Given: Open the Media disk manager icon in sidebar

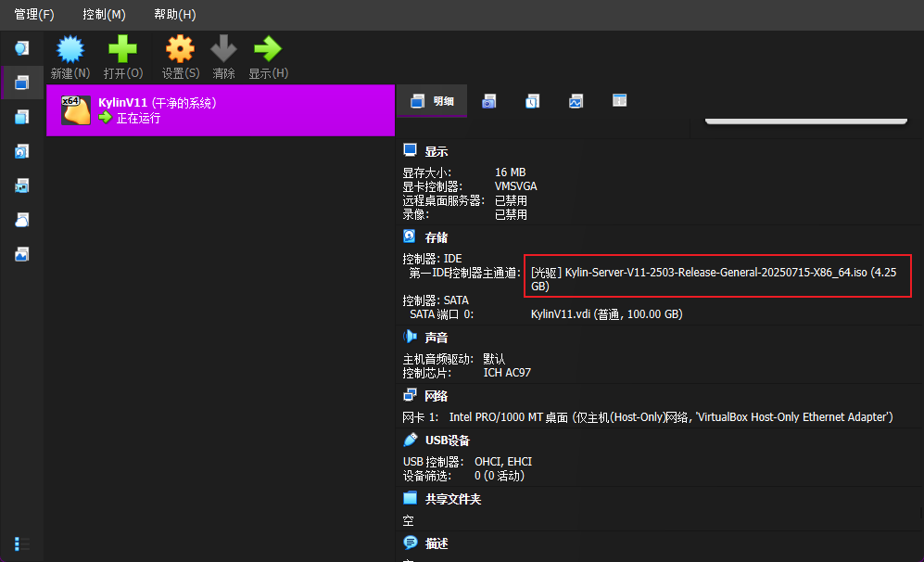Looking at the screenshot, I should click(x=22, y=151).
